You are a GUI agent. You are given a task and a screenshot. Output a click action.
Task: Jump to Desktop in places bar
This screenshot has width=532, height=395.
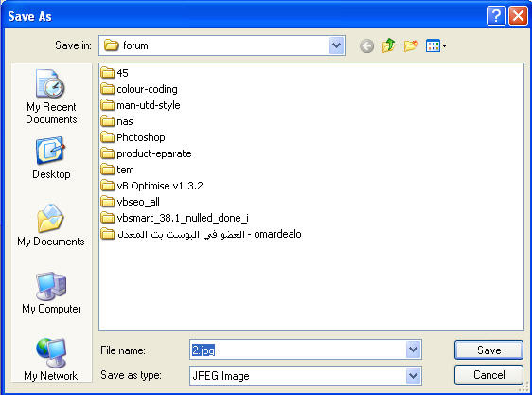(x=51, y=158)
